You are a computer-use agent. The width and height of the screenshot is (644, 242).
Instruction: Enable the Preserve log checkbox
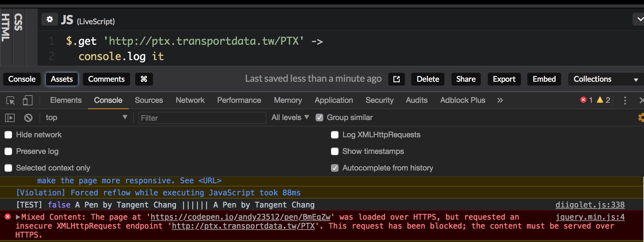pyautogui.click(x=8, y=151)
